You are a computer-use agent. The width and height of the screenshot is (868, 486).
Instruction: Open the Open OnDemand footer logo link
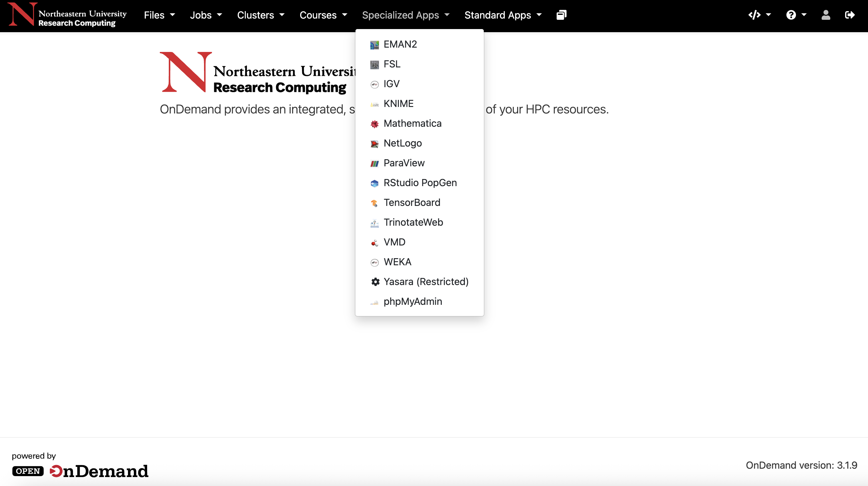coord(80,471)
